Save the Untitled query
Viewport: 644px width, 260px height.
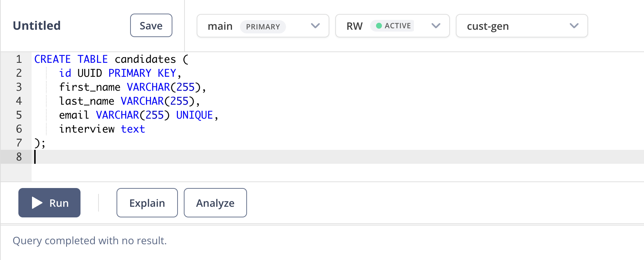pos(151,25)
